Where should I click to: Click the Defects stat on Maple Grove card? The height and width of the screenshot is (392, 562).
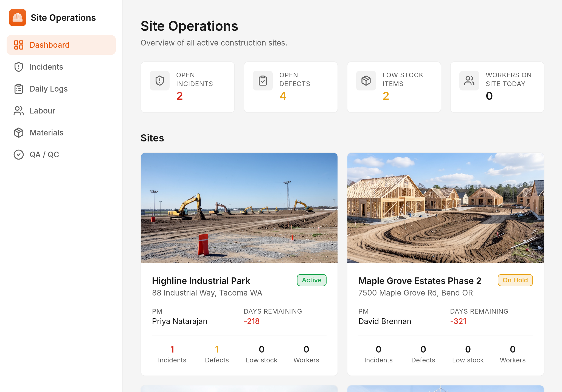pyautogui.click(x=423, y=354)
